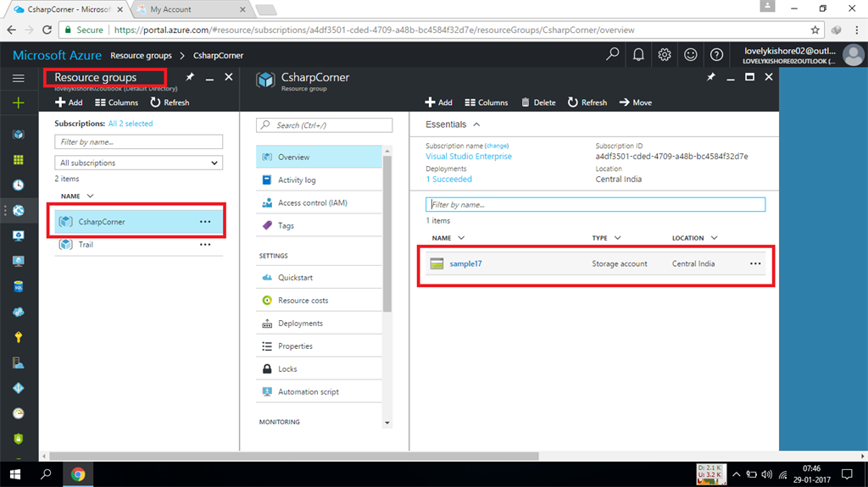The image size is (868, 487).
Task: Click the change subscription link
Action: point(497,146)
